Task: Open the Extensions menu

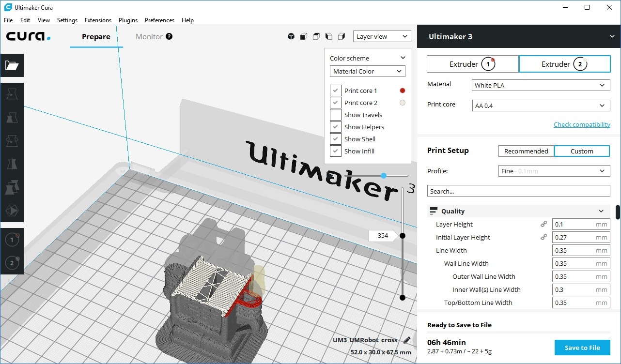Action: coord(98,20)
